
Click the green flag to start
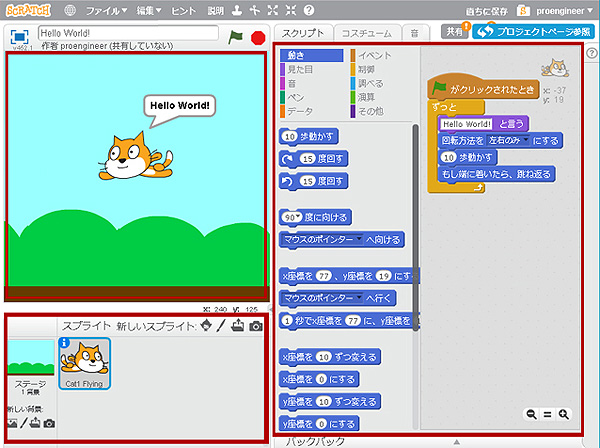[x=235, y=37]
